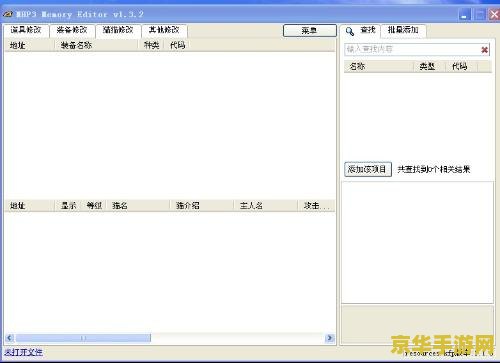
Task: Click the horizontal scrollbar thumb
Action: click(x=83, y=338)
